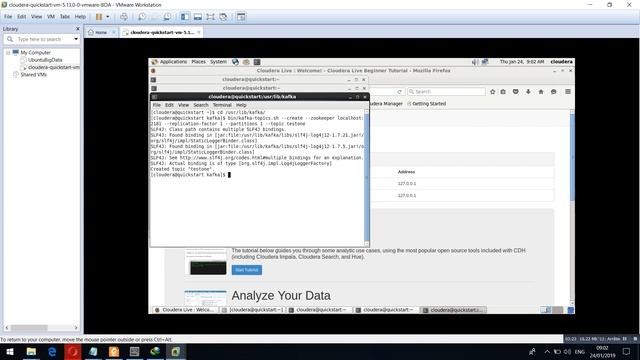Open the VMware View menu
The width and height of the screenshot is (640, 360).
36,17
